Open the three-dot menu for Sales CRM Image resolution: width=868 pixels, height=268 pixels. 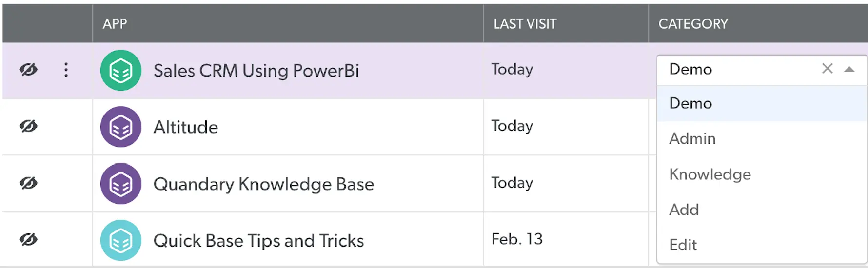(66, 70)
